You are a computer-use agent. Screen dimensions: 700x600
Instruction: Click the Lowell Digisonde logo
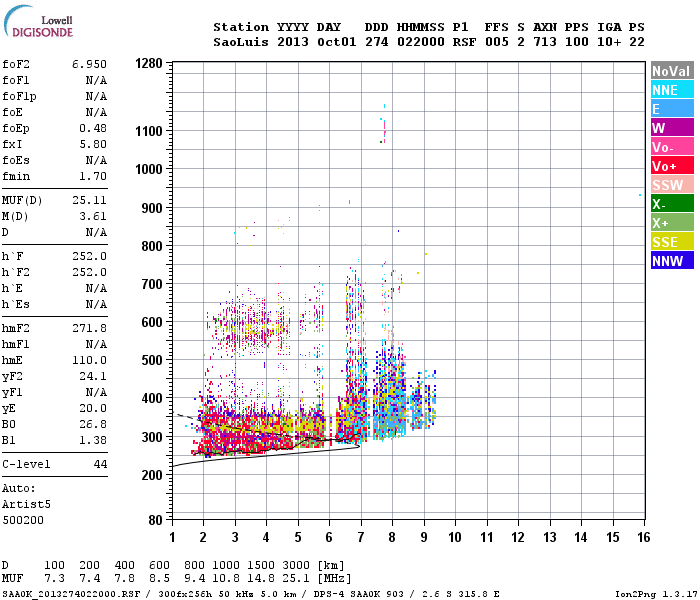[38, 21]
